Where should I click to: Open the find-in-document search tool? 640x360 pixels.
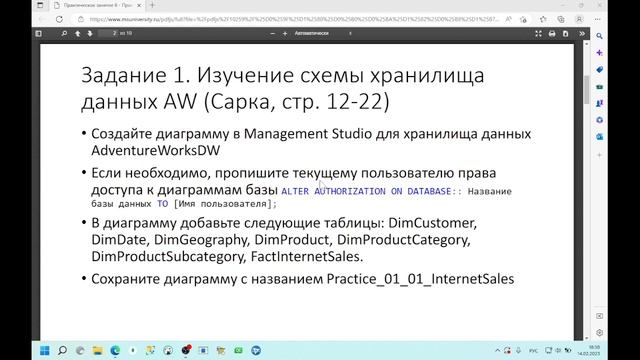(64, 33)
